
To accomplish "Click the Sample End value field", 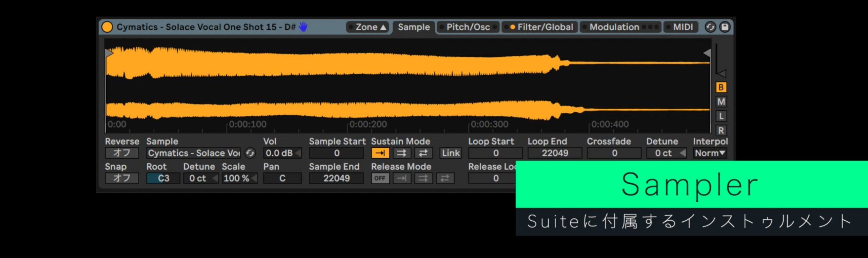I will coord(336,178).
